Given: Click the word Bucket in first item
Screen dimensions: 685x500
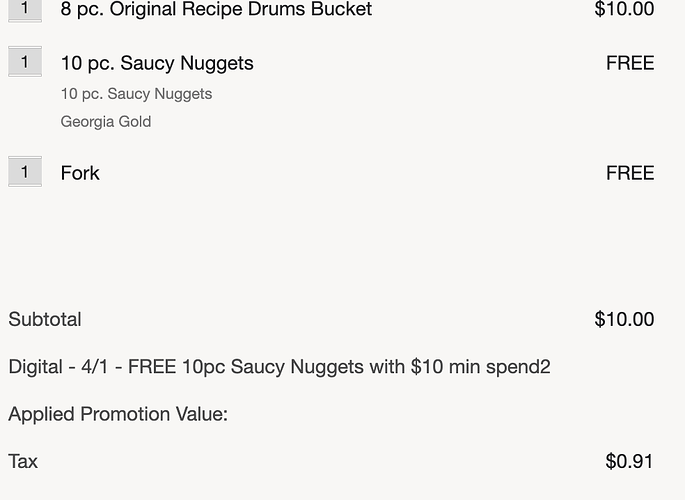Looking at the screenshot, I should click(342, 10).
